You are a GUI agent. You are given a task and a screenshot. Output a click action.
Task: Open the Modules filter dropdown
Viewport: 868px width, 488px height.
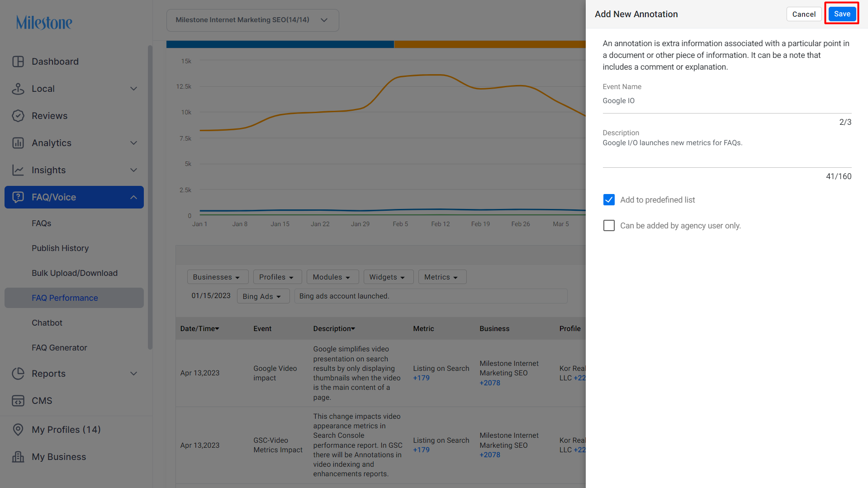(332, 277)
